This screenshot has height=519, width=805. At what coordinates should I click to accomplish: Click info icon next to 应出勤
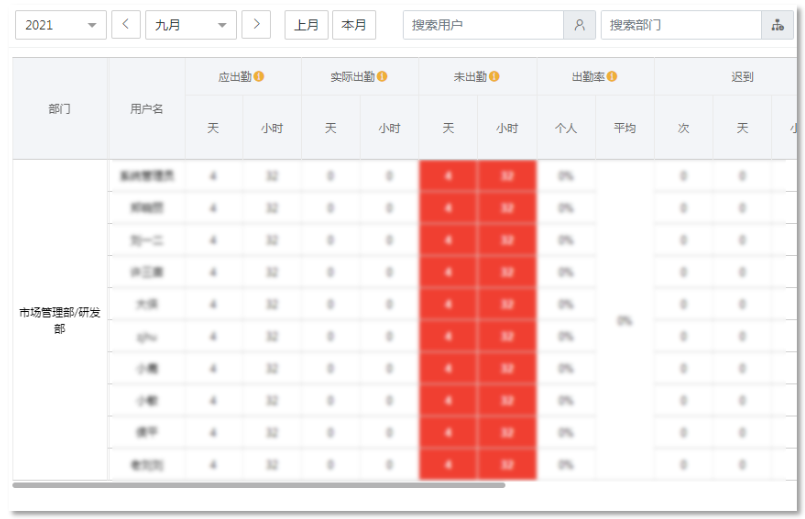click(259, 76)
